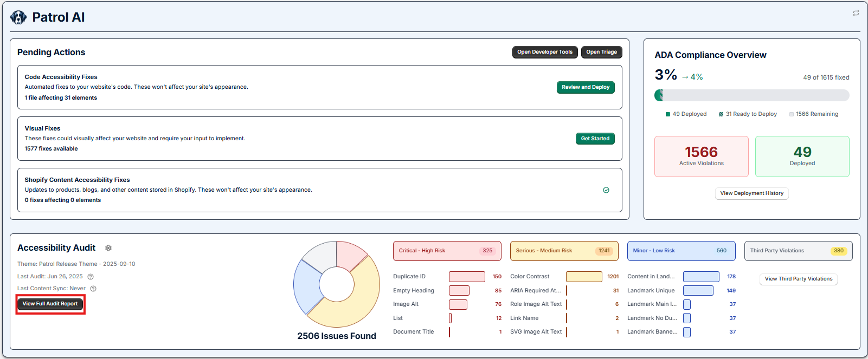Click Visual Fixes heading
Image resolution: width=868 pixels, height=359 pixels.
point(42,128)
